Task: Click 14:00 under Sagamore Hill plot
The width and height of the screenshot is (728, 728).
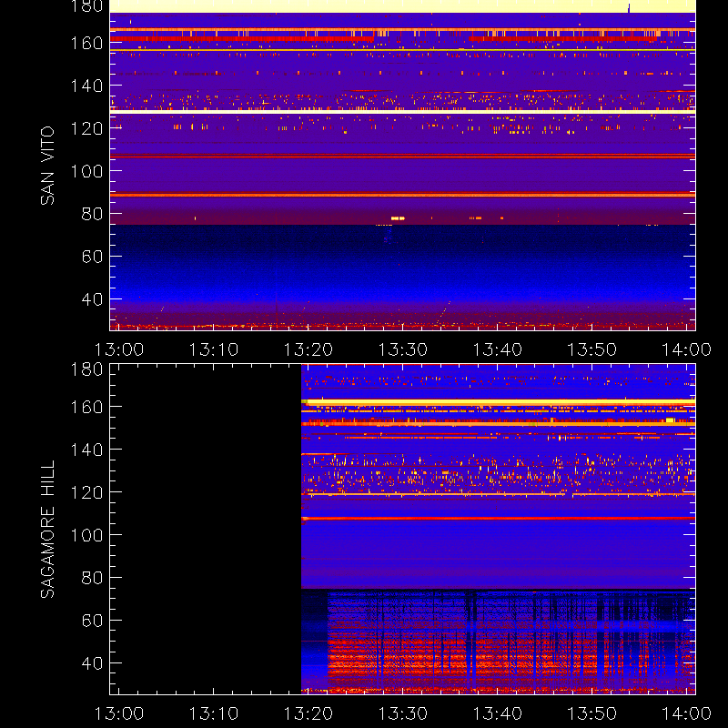Action: point(687,713)
